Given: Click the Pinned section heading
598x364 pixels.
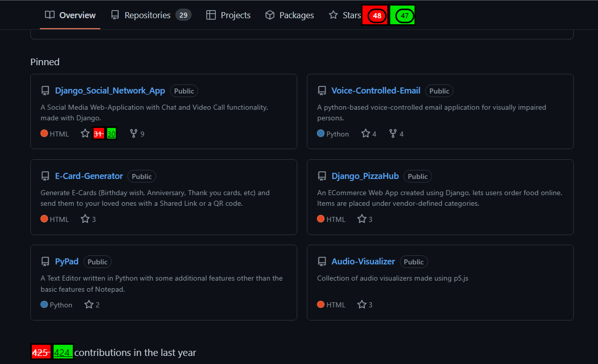Looking at the screenshot, I should point(45,62).
